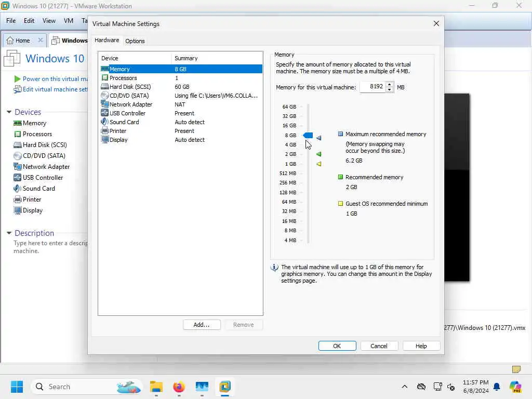Select Display monitor icon in hardware list
The image size is (532, 399).
pyautogui.click(x=105, y=139)
